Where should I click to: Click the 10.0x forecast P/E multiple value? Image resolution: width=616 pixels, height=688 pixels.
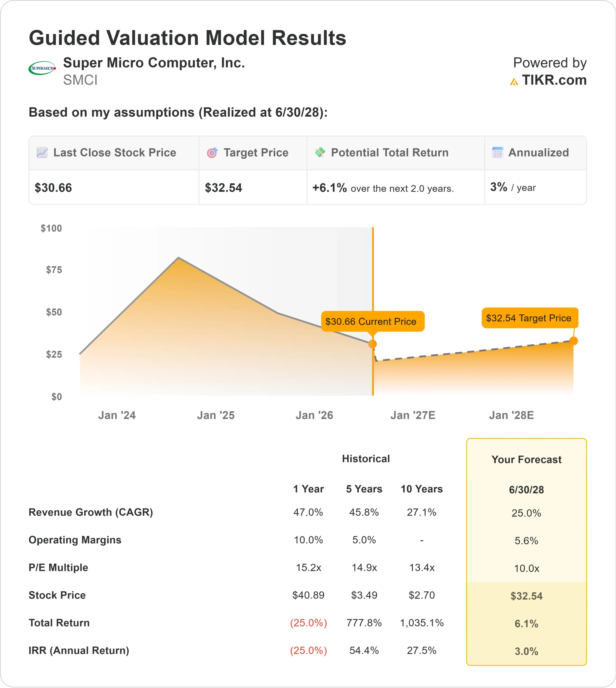point(527,568)
